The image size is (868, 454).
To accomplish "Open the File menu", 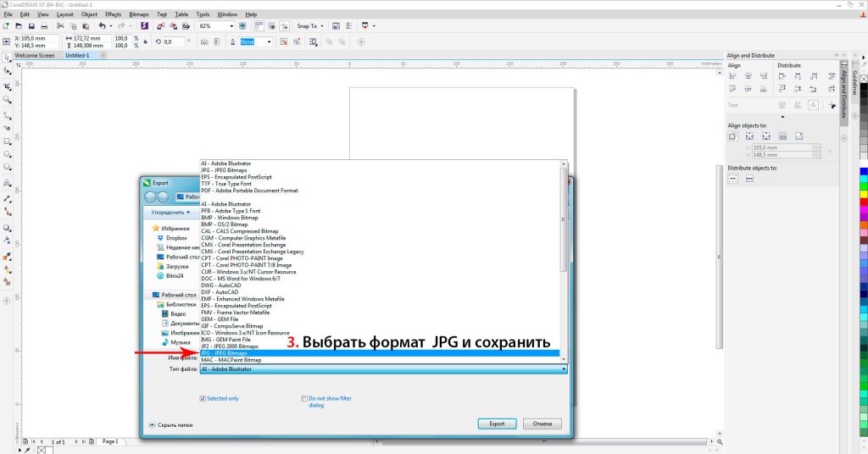I will click(x=8, y=14).
